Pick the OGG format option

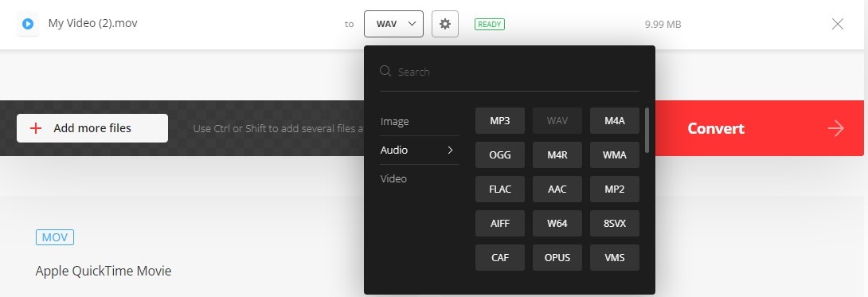tap(500, 154)
